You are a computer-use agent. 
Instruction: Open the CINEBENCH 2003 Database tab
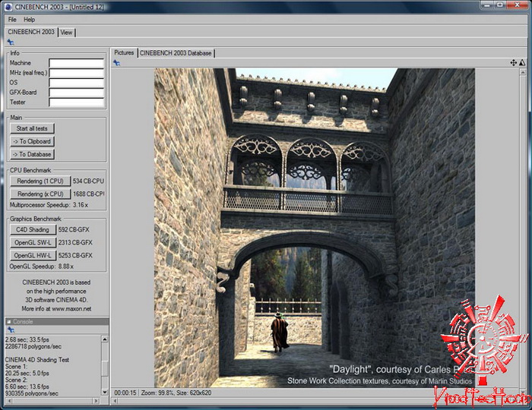click(176, 53)
